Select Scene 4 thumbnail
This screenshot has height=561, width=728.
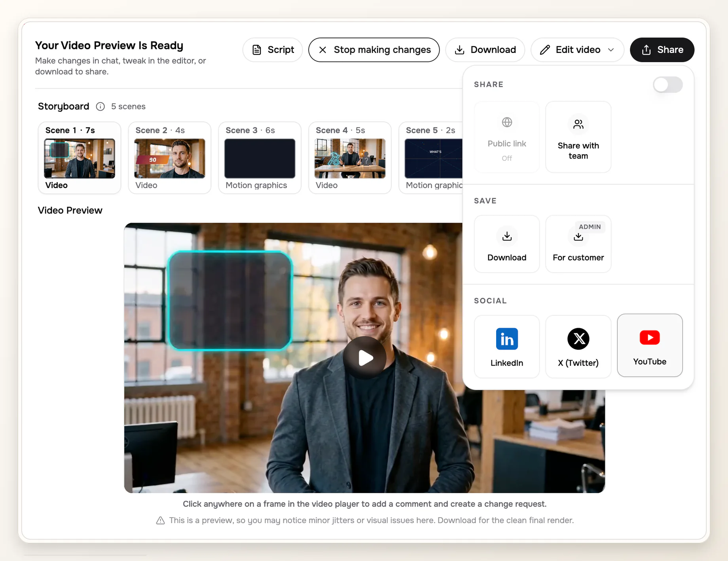pyautogui.click(x=350, y=158)
